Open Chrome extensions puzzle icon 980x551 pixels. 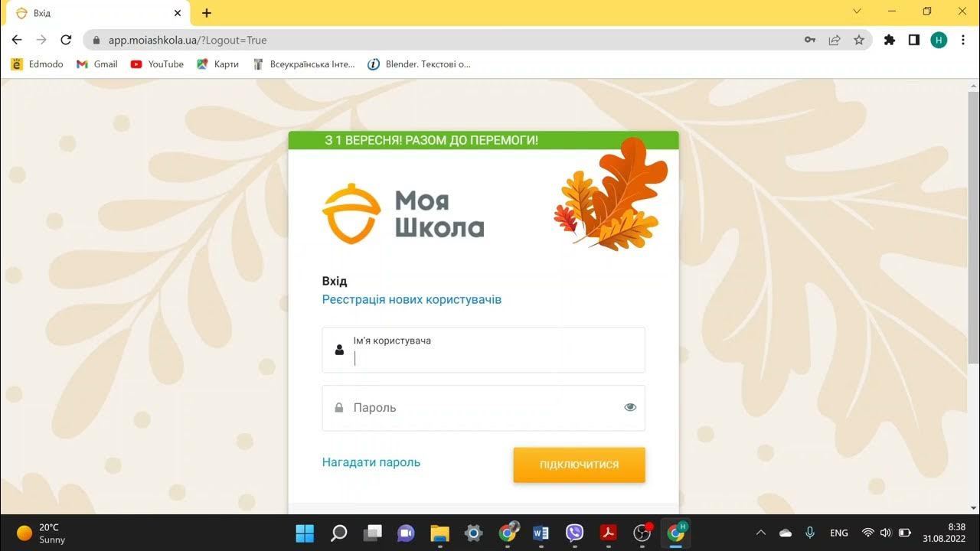[890, 40]
